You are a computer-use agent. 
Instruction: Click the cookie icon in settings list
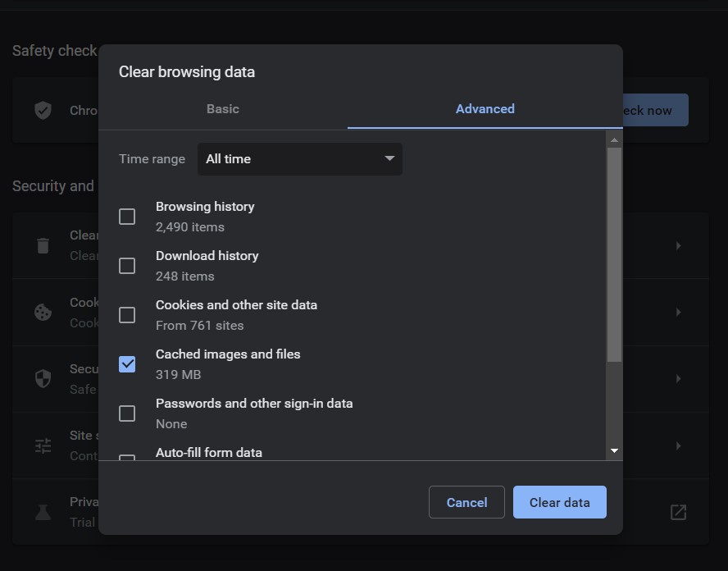[x=43, y=312]
